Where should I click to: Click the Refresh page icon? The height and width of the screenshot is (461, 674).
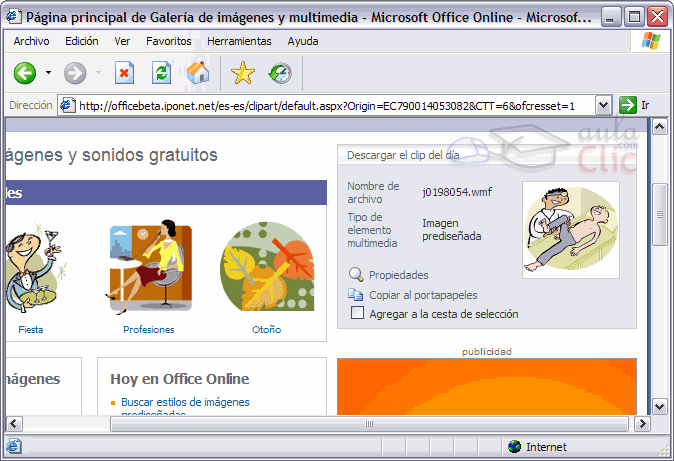pyautogui.click(x=160, y=73)
